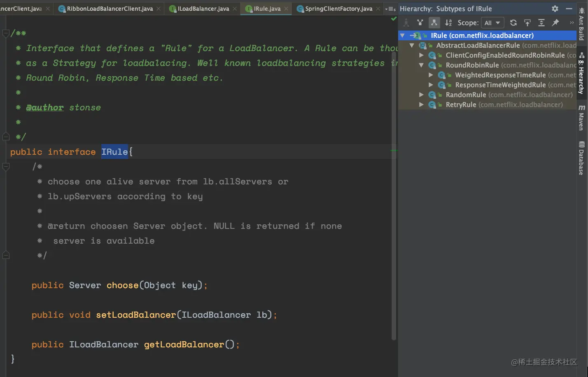Select ClientConfigEnabledRoundRobinRule class row
This screenshot has height=377, width=588.
(x=488, y=55)
